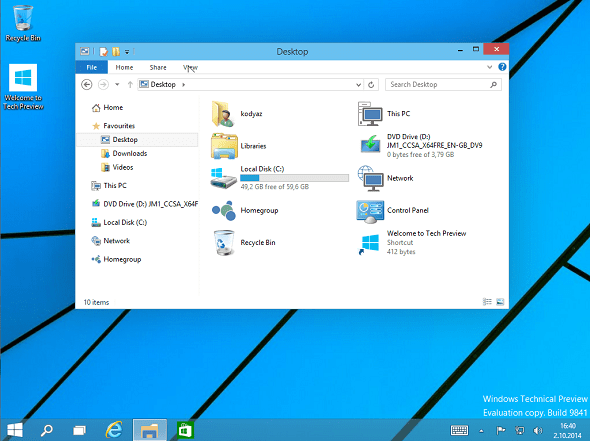Show hidden tray icons arrow
590x441 pixels.
click(481, 430)
